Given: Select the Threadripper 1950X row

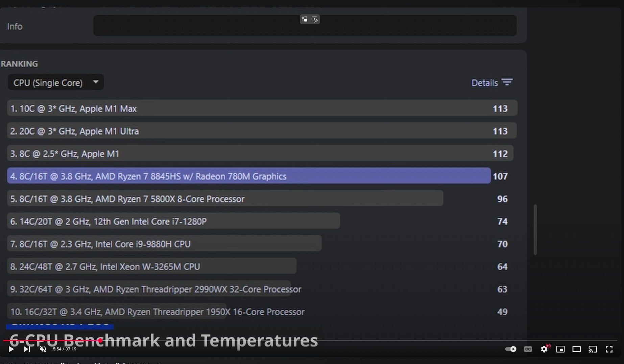Looking at the screenshot, I should 156,311.
